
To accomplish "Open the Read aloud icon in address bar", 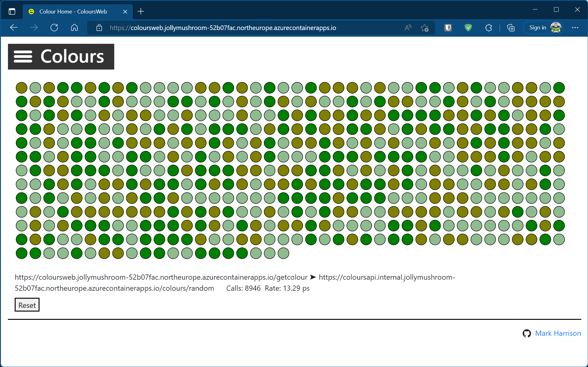I will 408,28.
